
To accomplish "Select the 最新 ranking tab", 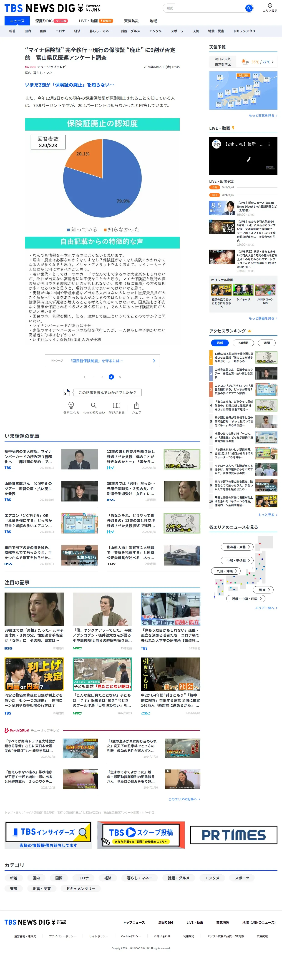I will coord(220,343).
